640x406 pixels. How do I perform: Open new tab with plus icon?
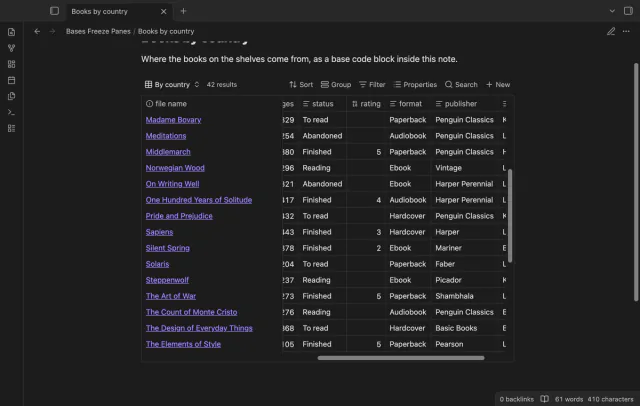point(183,11)
